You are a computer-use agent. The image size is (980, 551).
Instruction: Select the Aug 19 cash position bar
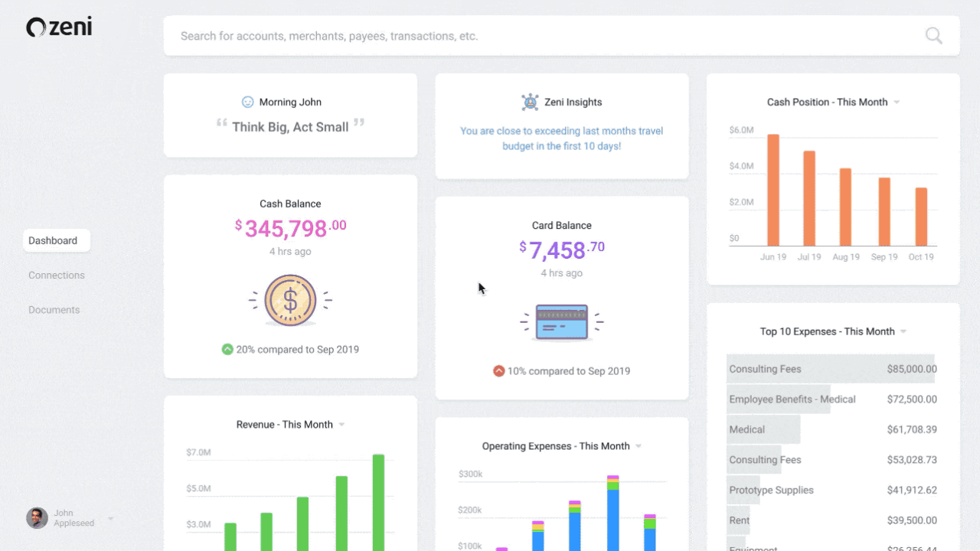[x=845, y=207]
